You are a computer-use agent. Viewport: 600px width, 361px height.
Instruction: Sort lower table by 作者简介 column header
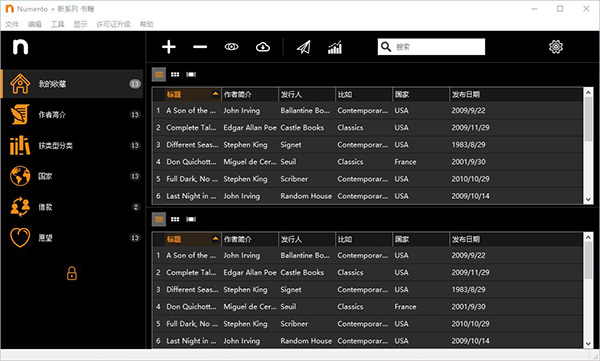coord(249,239)
